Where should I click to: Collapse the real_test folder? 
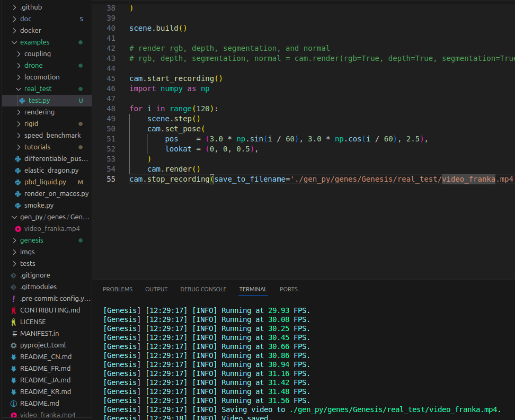point(19,89)
